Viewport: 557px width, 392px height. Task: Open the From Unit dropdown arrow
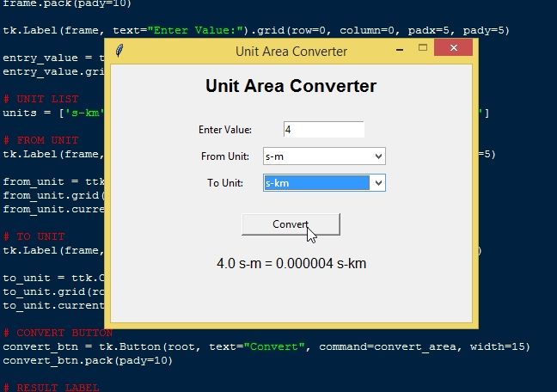tap(378, 156)
